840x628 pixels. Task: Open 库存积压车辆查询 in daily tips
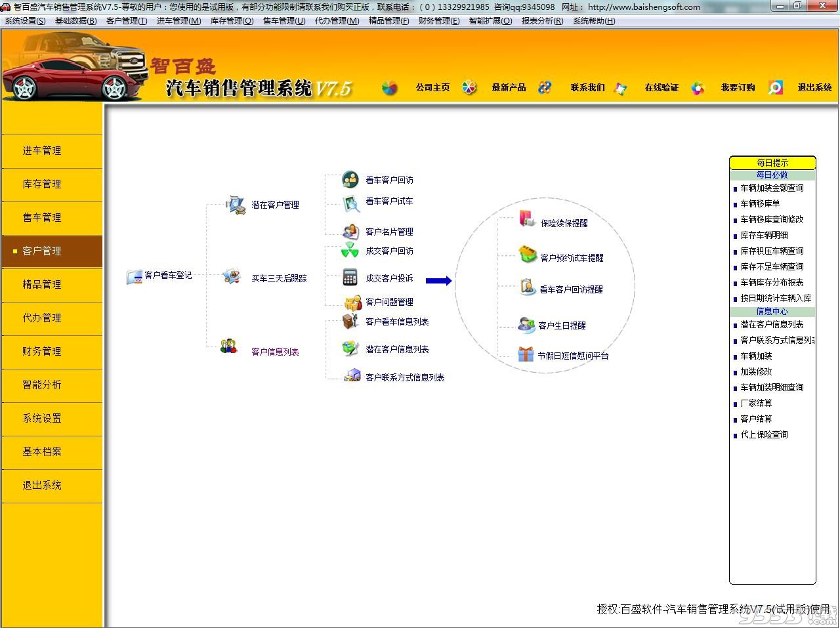click(x=772, y=251)
